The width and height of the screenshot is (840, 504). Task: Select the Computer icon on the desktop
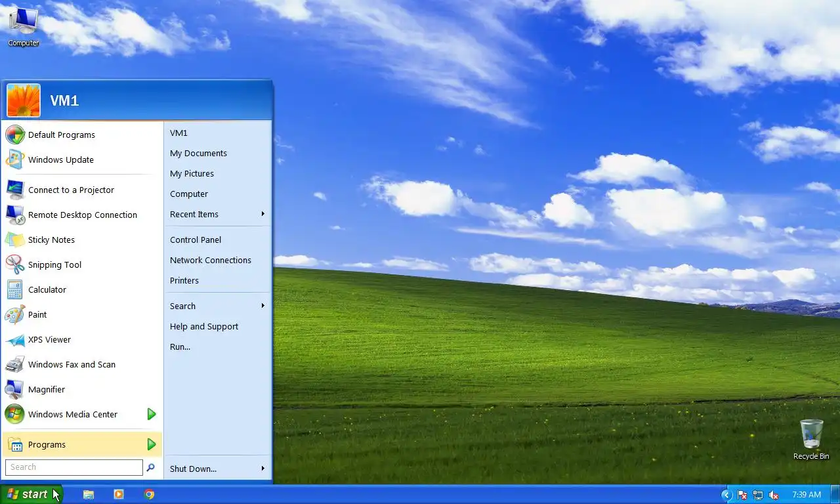(24, 27)
